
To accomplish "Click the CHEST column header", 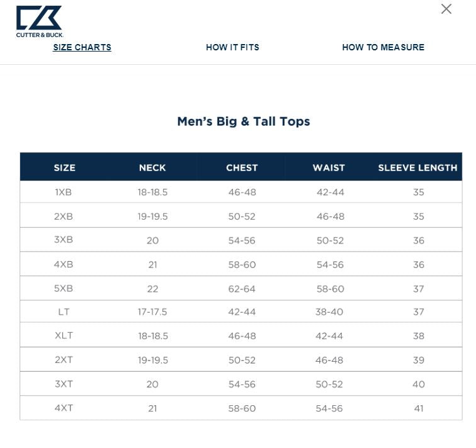I will click(x=242, y=167).
